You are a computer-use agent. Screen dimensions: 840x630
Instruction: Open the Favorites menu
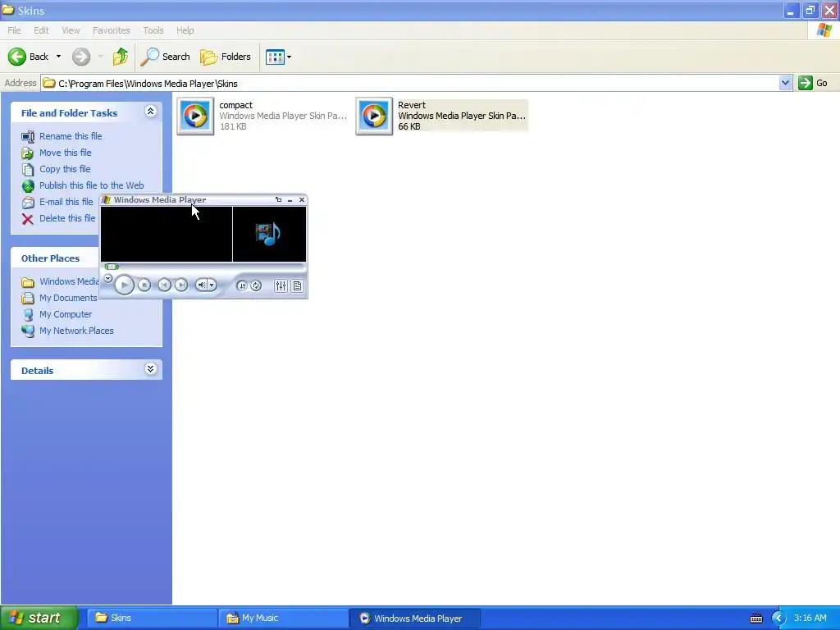112,30
